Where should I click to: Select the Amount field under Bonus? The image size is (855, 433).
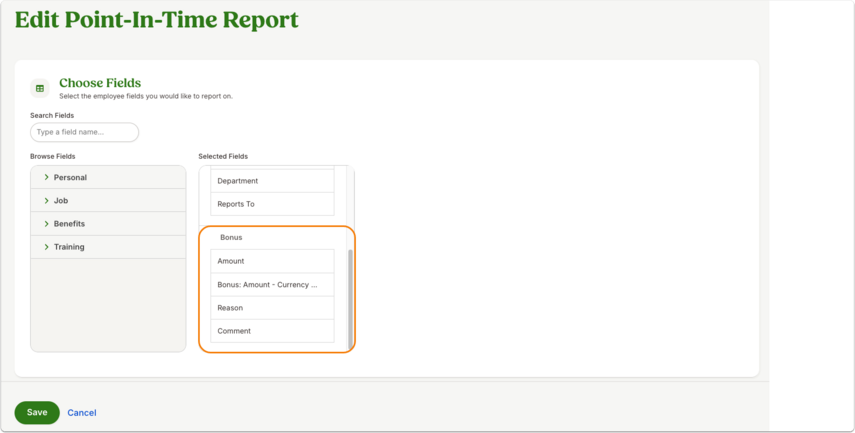(272, 261)
